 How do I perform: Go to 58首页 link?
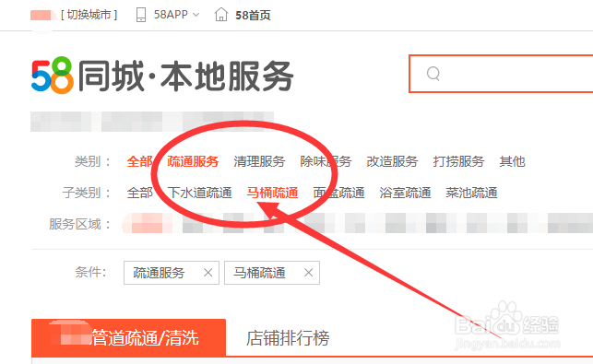pyautogui.click(x=253, y=15)
